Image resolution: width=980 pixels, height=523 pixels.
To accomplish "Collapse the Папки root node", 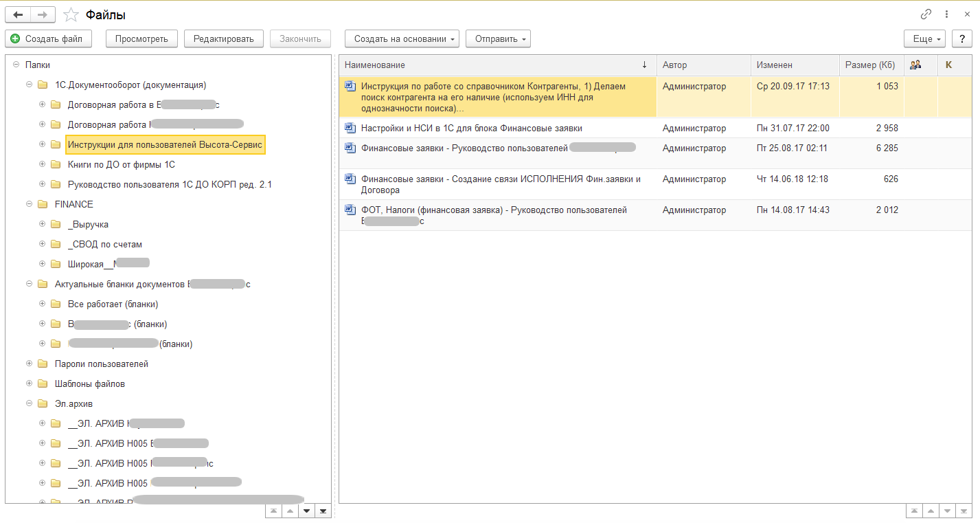I will (x=16, y=65).
